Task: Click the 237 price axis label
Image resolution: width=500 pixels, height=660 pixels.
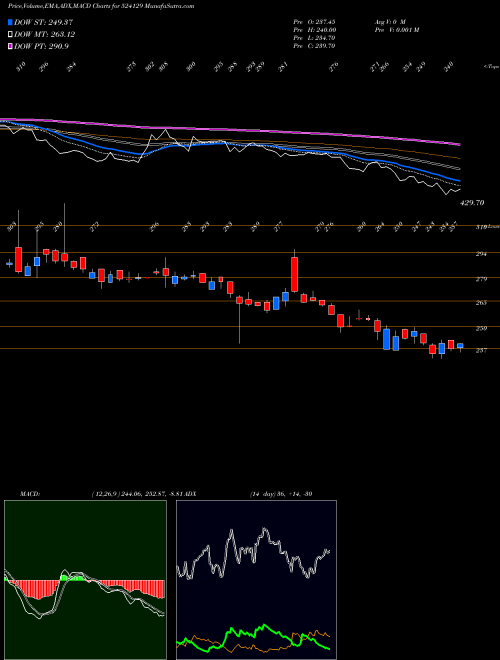Action: pyautogui.click(x=481, y=350)
